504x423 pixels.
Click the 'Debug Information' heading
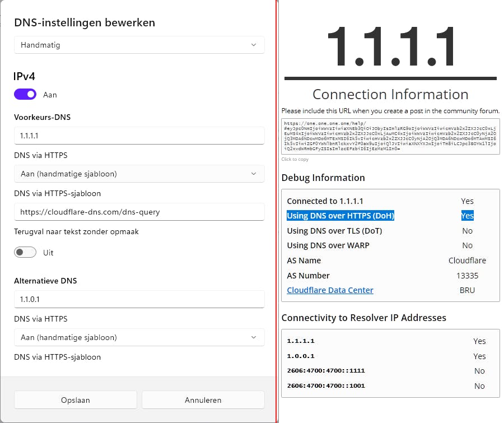323,178
